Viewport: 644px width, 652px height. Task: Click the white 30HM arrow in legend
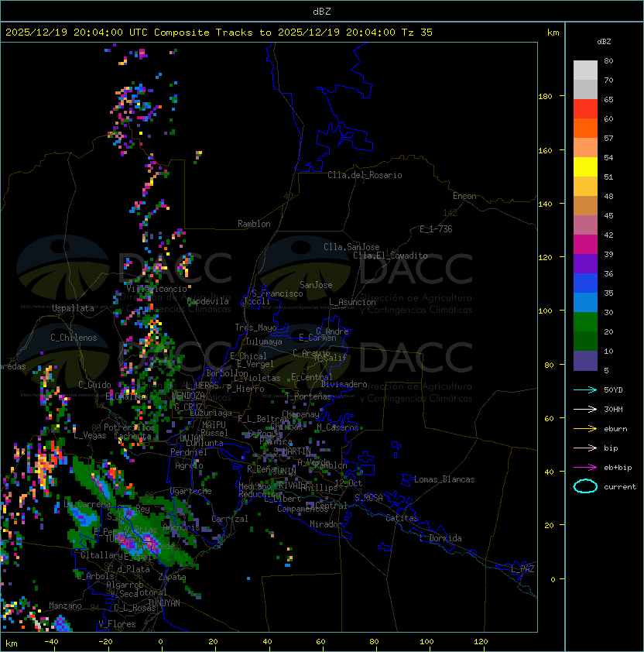tap(585, 409)
